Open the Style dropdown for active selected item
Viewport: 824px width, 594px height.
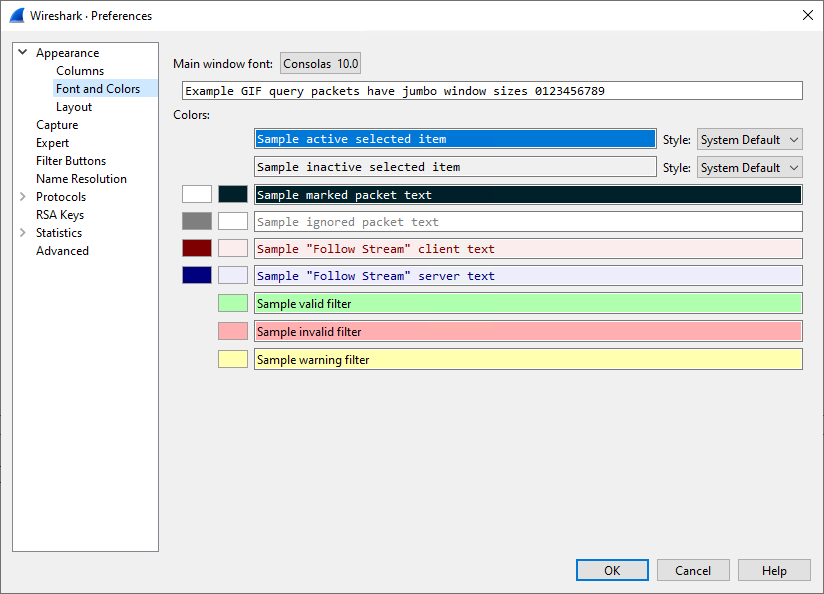749,139
